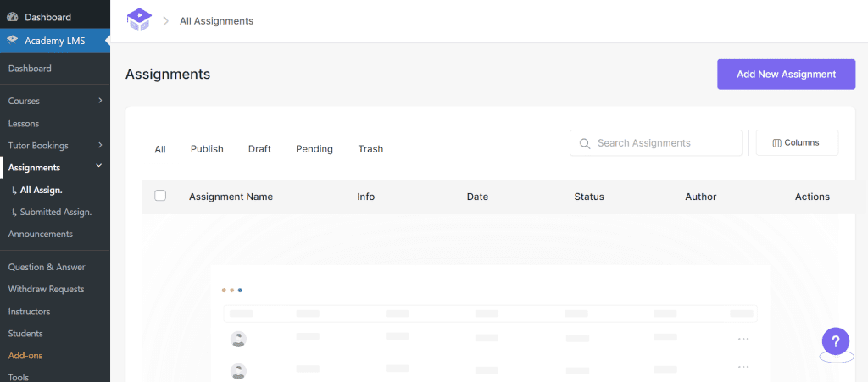The height and width of the screenshot is (382, 868).
Task: Open Question & Answer in sidebar
Action: (47, 267)
